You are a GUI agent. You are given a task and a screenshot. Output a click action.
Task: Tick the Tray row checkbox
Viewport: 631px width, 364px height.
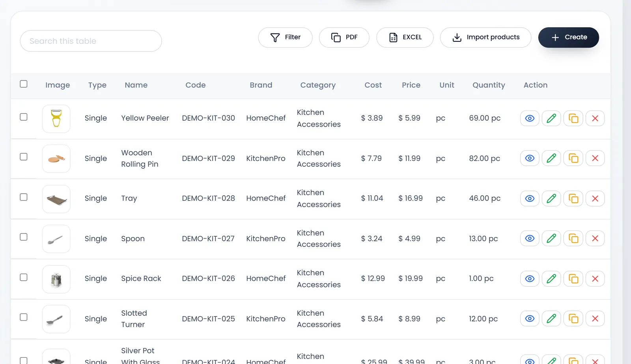click(x=24, y=197)
